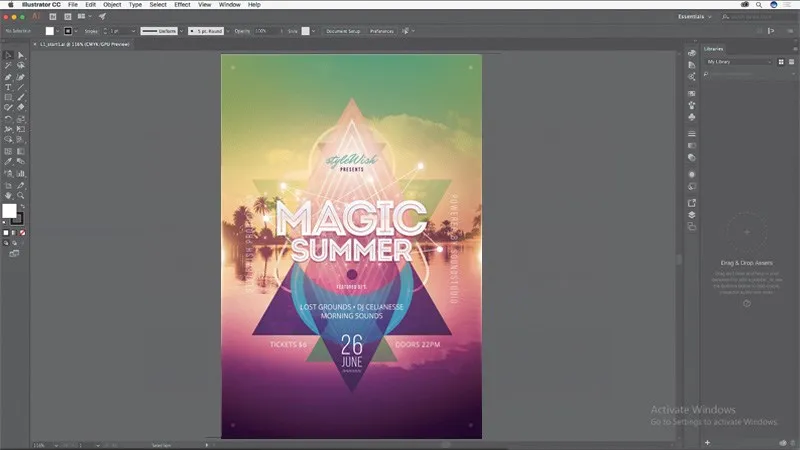Open the Asset Export panel icon

(x=692, y=203)
